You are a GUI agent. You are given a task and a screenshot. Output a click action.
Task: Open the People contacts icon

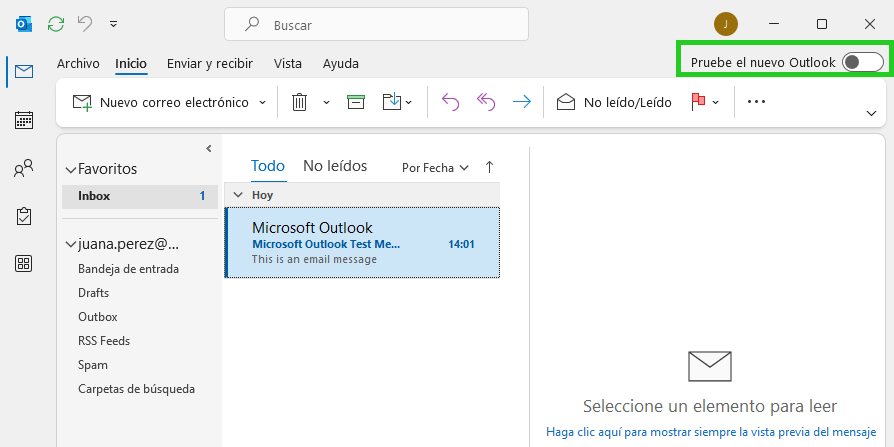pyautogui.click(x=24, y=168)
